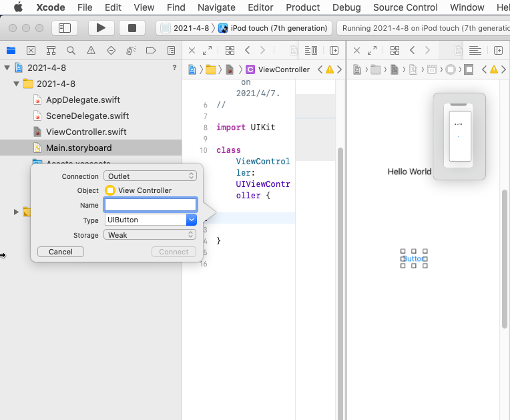Viewport: 510px width, 420px height.
Task: Open the Debug menu
Action: (346, 7)
